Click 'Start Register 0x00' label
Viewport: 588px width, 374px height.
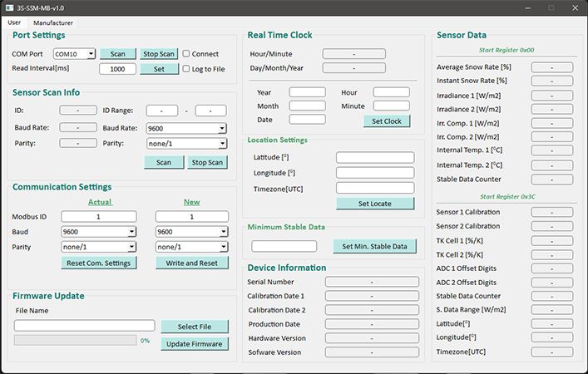coord(506,50)
